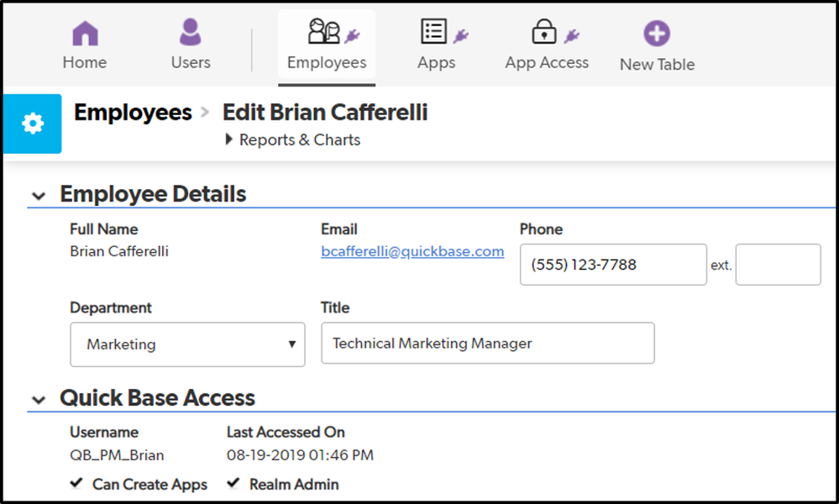Image resolution: width=839 pixels, height=504 pixels.
Task: Click the Phone field label
Action: (x=542, y=229)
